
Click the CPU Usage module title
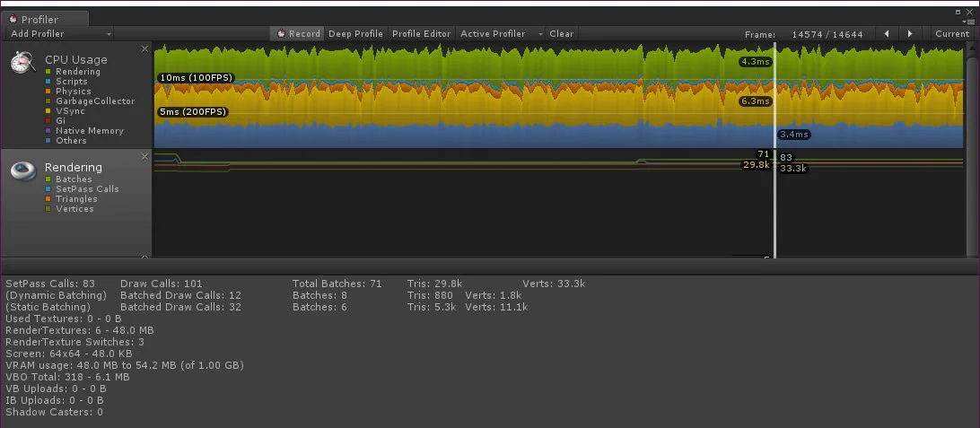[x=75, y=59]
